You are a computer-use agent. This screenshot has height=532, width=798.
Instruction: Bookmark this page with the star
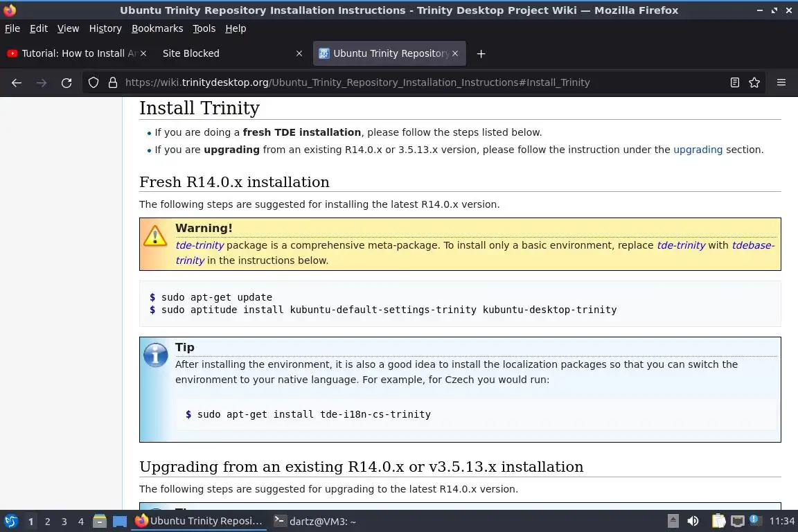pos(754,82)
